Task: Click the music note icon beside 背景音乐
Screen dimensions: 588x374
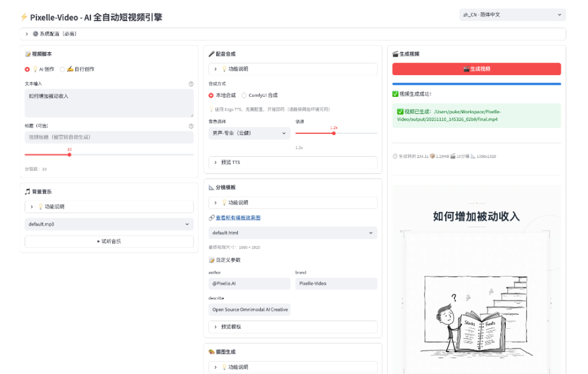Action: (28, 192)
